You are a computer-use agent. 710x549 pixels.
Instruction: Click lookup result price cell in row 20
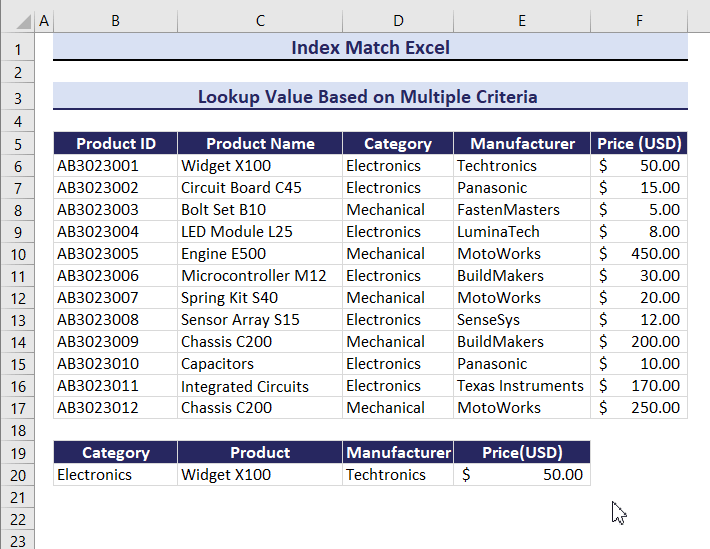pyautogui.click(x=522, y=475)
